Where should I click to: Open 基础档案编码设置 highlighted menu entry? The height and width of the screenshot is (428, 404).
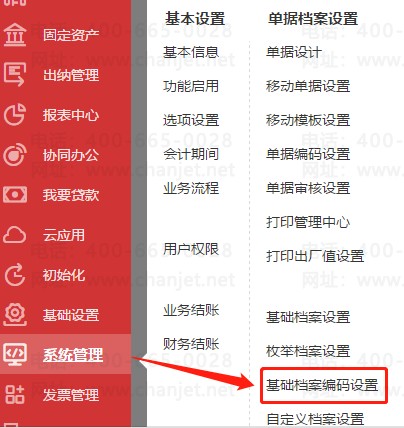pos(322,385)
